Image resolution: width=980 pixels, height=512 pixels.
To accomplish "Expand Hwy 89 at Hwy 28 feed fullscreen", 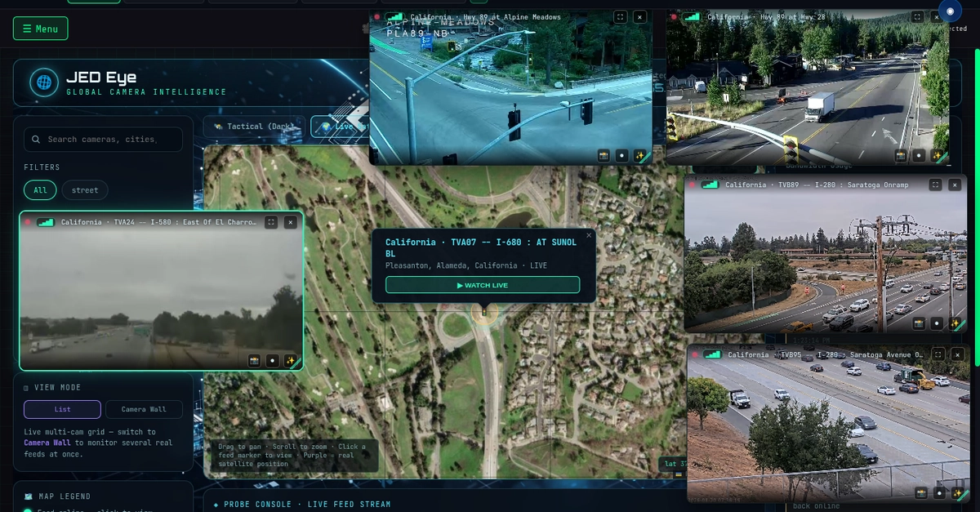I will coord(918,16).
